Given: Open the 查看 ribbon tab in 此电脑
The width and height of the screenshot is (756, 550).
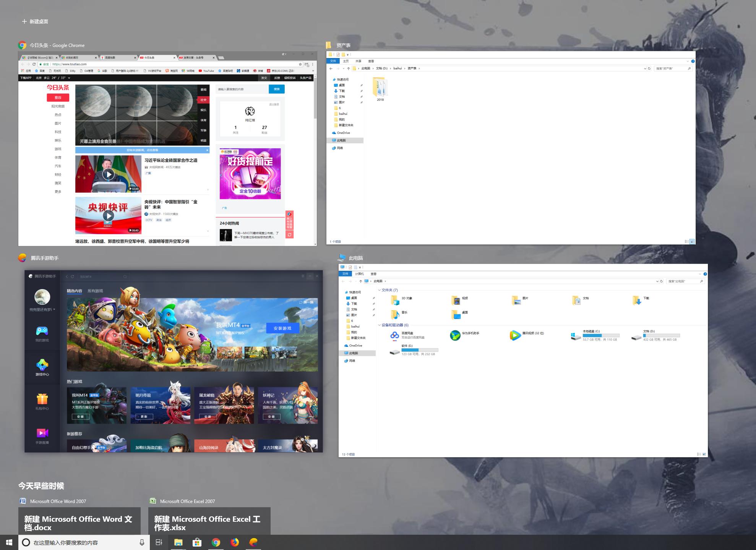Looking at the screenshot, I should pyautogui.click(x=374, y=274).
